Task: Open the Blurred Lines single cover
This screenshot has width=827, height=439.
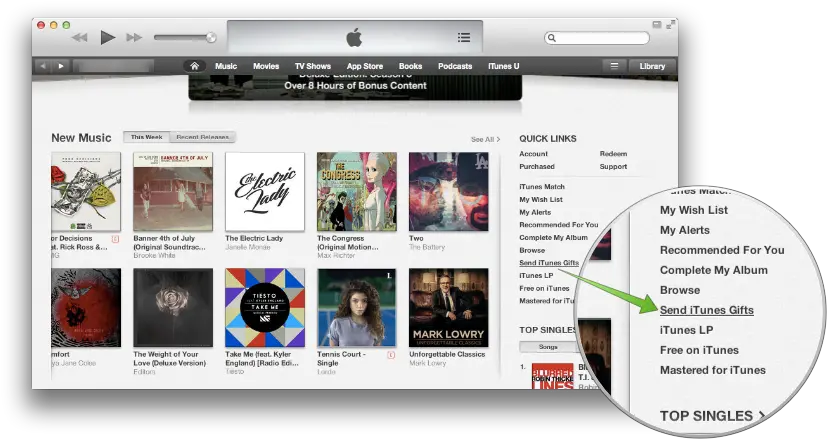Action: (552, 376)
